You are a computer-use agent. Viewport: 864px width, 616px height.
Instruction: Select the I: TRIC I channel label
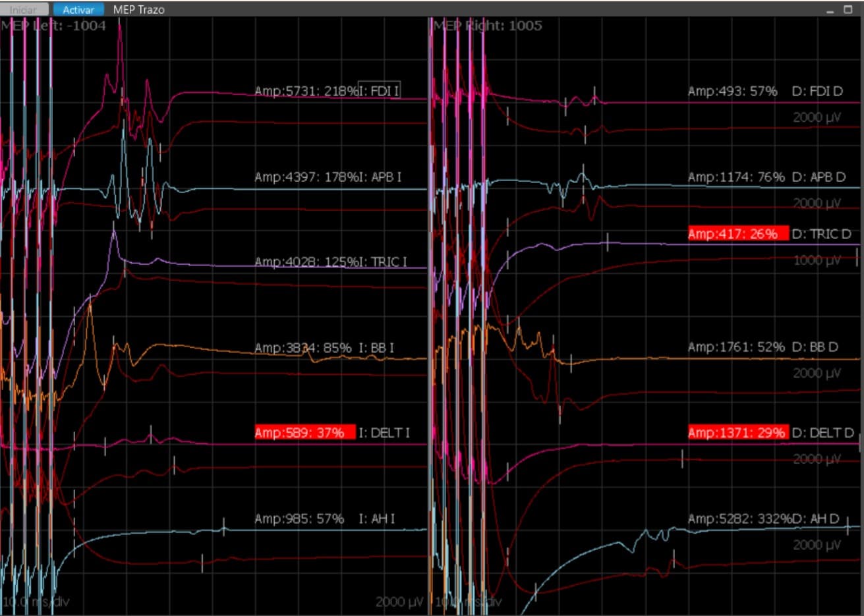383,262
